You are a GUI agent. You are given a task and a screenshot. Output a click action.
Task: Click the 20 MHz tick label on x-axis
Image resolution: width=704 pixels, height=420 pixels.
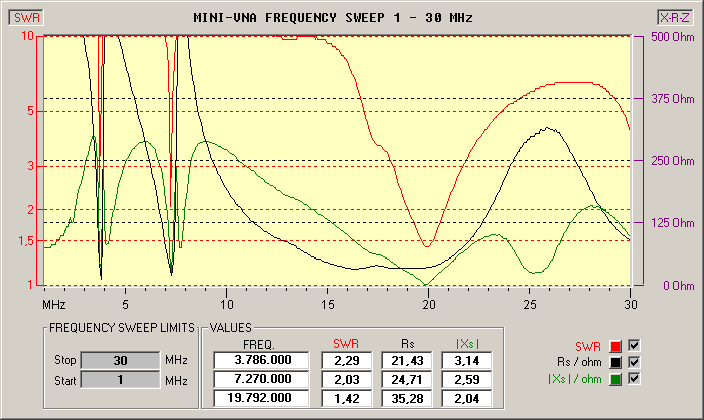pos(429,305)
